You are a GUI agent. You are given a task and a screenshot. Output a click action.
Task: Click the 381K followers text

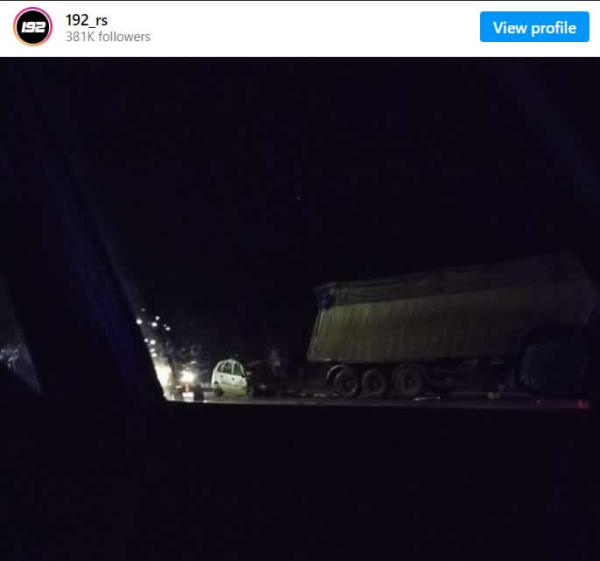point(108,37)
